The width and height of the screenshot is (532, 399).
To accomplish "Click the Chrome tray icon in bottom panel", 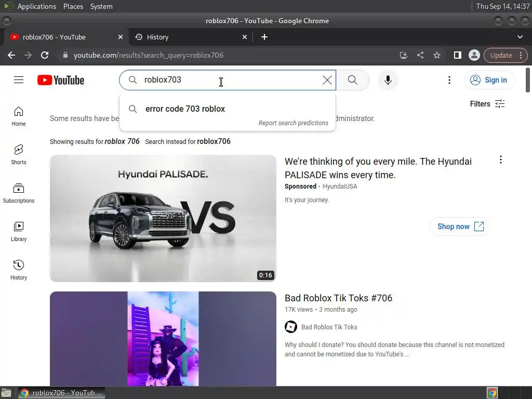I will 492,393.
